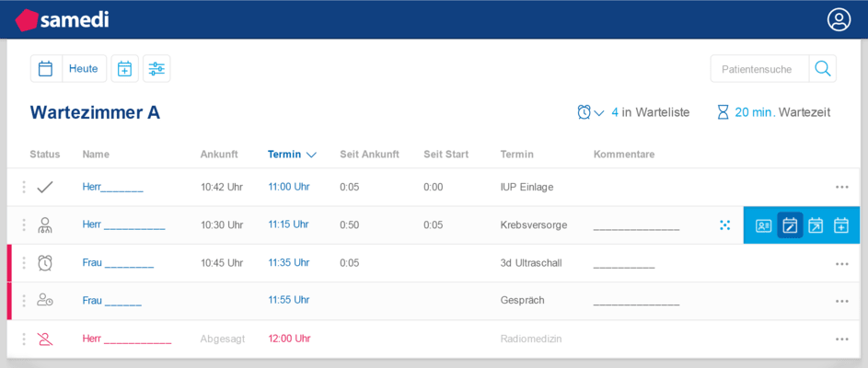Open three-dot menu for Radiomedizin row
Screen dimensions: 868x368
pos(841,339)
